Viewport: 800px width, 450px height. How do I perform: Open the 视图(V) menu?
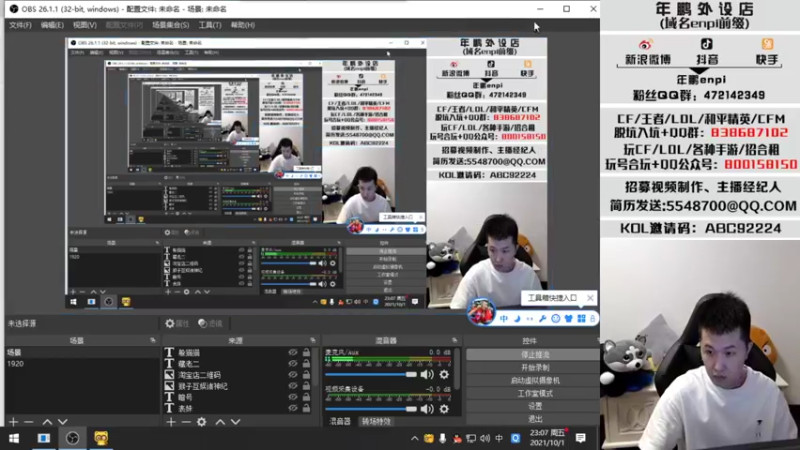[85, 25]
